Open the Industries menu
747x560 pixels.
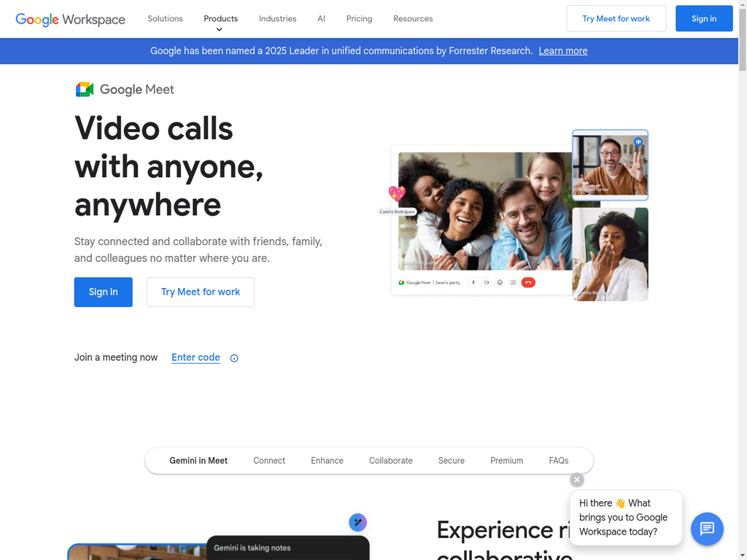click(x=278, y=18)
